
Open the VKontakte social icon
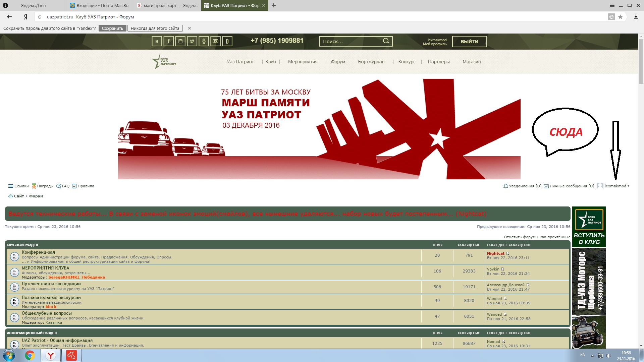(x=157, y=41)
